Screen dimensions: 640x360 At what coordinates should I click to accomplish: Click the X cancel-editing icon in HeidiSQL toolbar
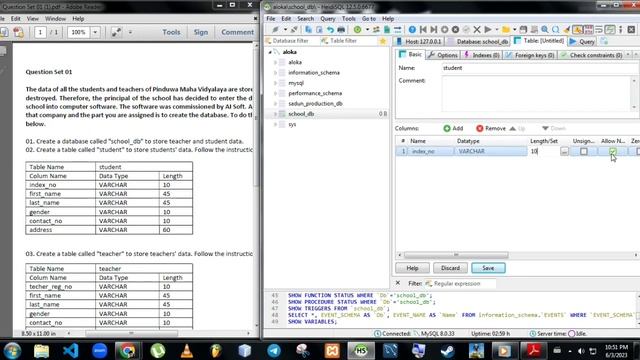click(x=477, y=29)
